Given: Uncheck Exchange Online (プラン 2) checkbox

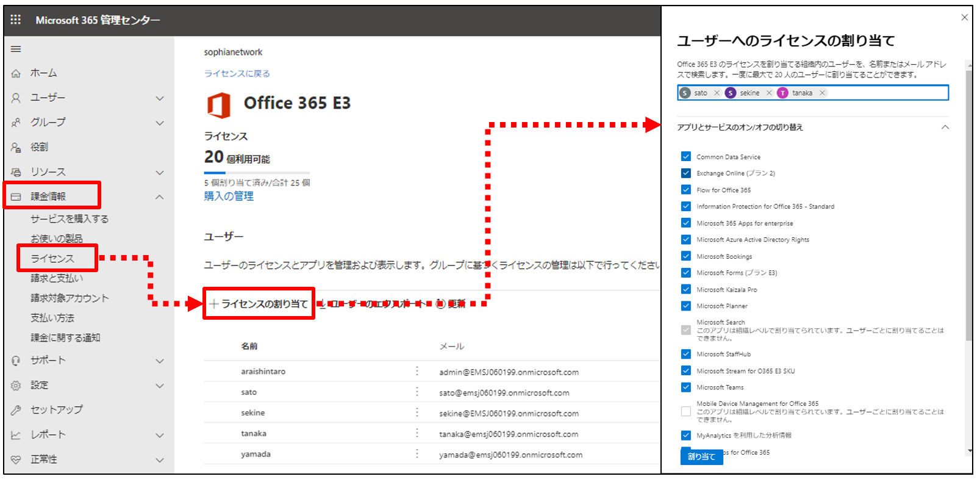Looking at the screenshot, I should click(686, 173).
